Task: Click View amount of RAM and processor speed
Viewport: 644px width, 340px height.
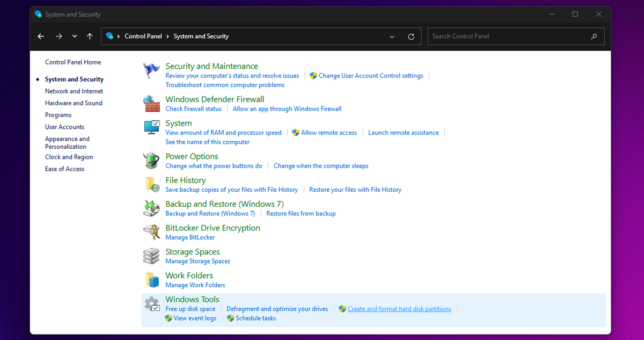Action: point(223,133)
